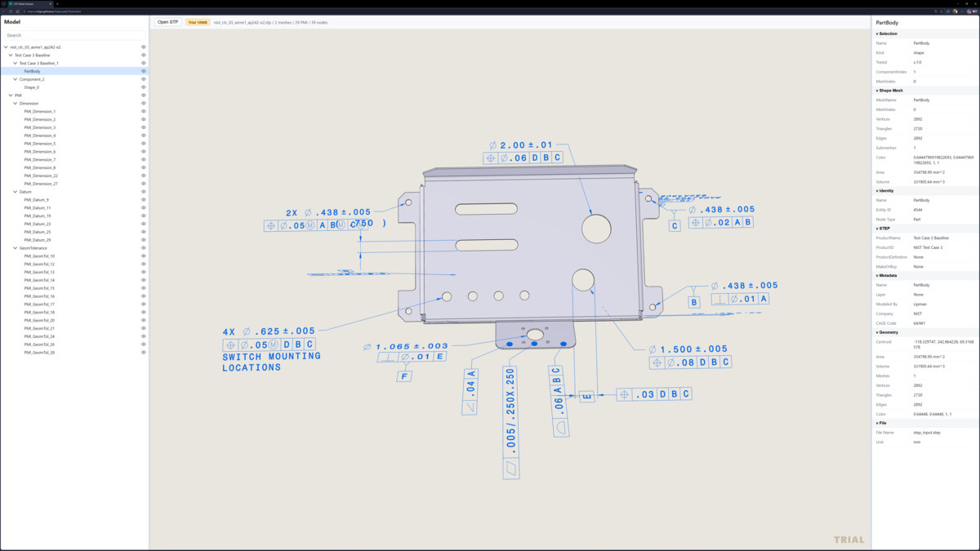
Task: Select PMI_Datum_25 tree row
Action: pyautogui.click(x=74, y=232)
